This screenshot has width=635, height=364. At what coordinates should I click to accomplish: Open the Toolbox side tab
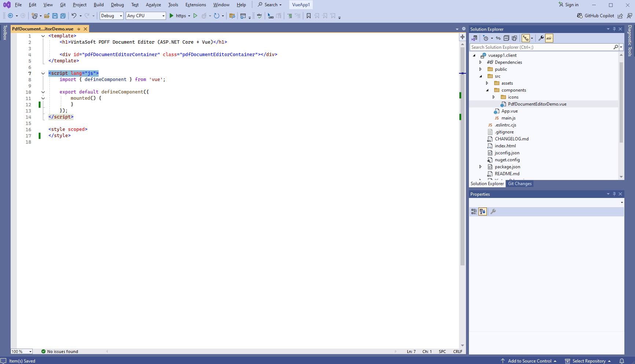coord(5,33)
